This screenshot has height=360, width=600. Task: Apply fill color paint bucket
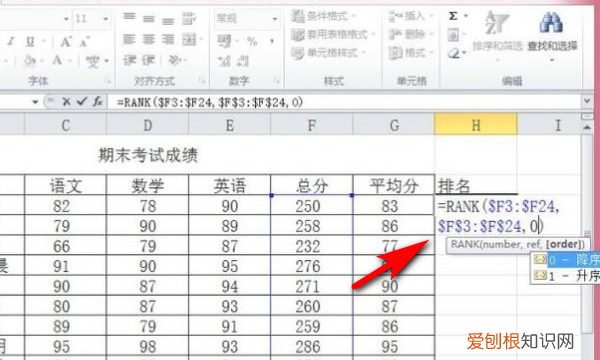[29, 60]
